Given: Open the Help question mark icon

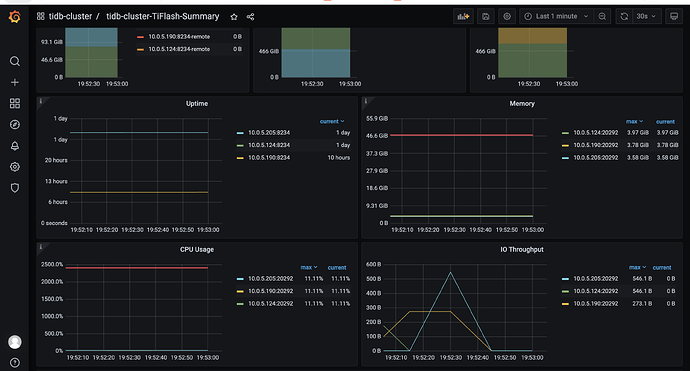Looking at the screenshot, I should 15,362.
